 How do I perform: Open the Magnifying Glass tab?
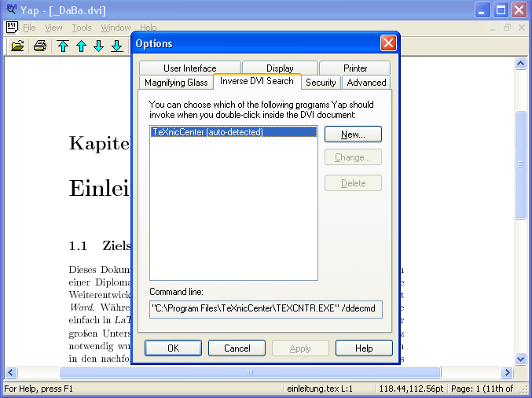tap(176, 82)
